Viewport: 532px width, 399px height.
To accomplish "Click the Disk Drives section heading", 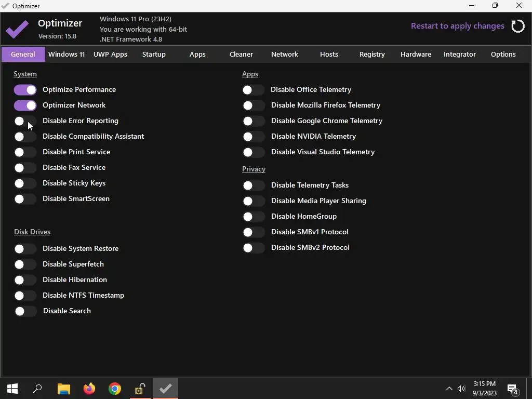I will pos(32,232).
